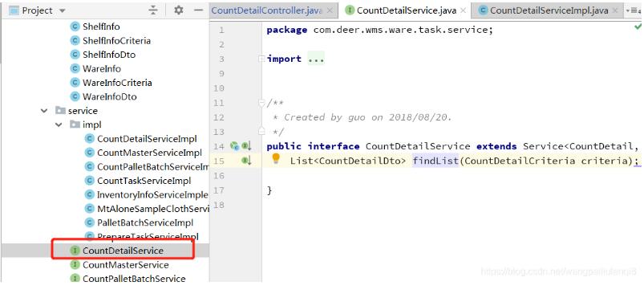Collapse the impl folder in tree

(x=59, y=125)
